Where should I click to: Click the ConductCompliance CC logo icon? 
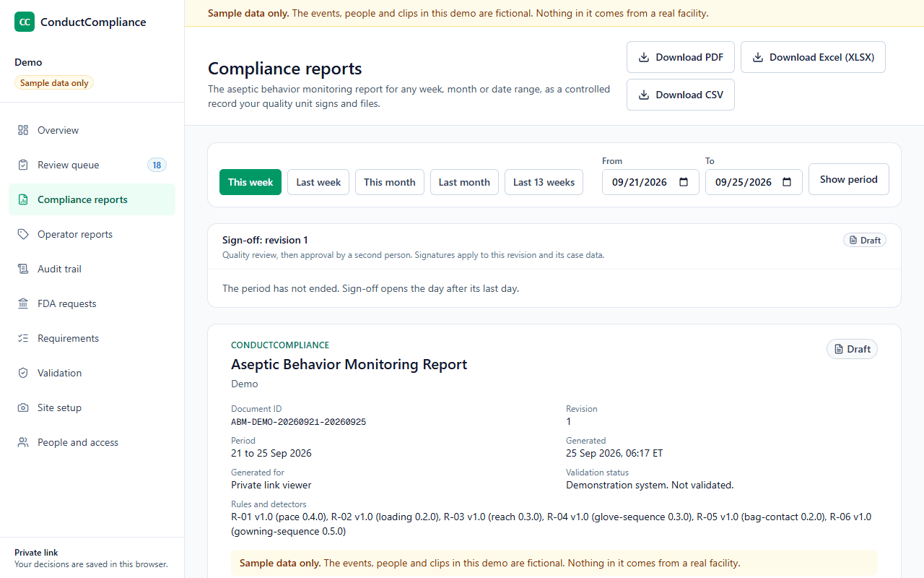tap(25, 22)
